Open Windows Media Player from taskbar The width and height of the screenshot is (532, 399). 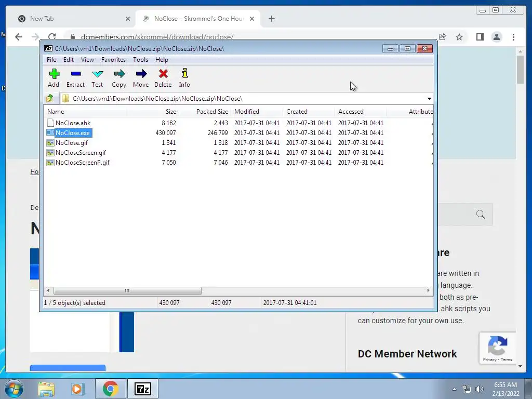point(77,389)
